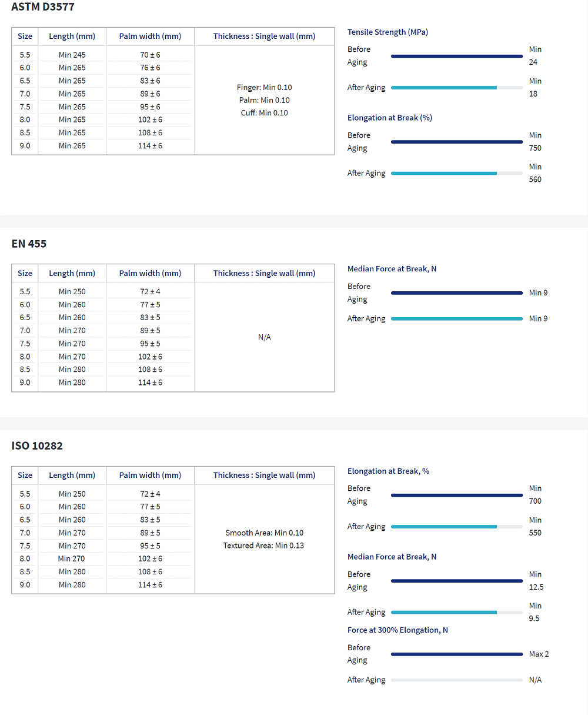The image size is (588, 715).
Task: Click Palm width column header in EN 455 table
Action: pos(150,273)
